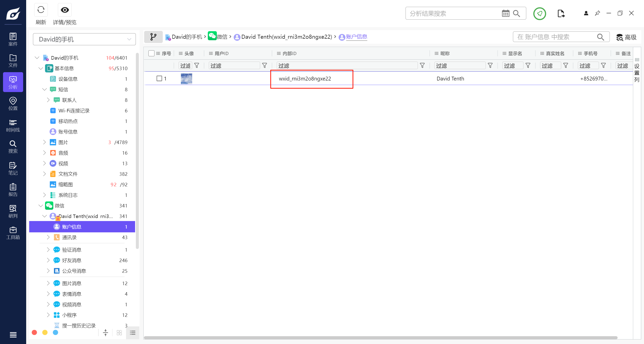Open the Location (位置) sidebar icon
Screen dimensions: 644x344
point(13,104)
